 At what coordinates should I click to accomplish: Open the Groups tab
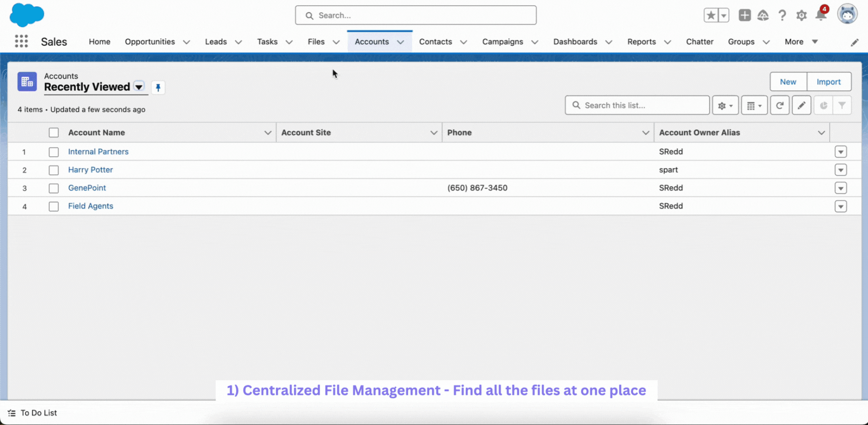741,42
